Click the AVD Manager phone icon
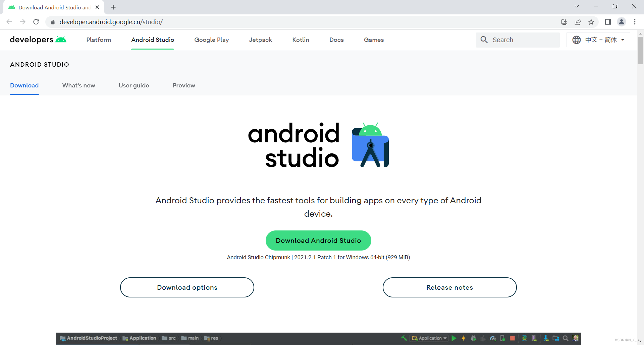This screenshot has width=644, height=345. (x=534, y=338)
